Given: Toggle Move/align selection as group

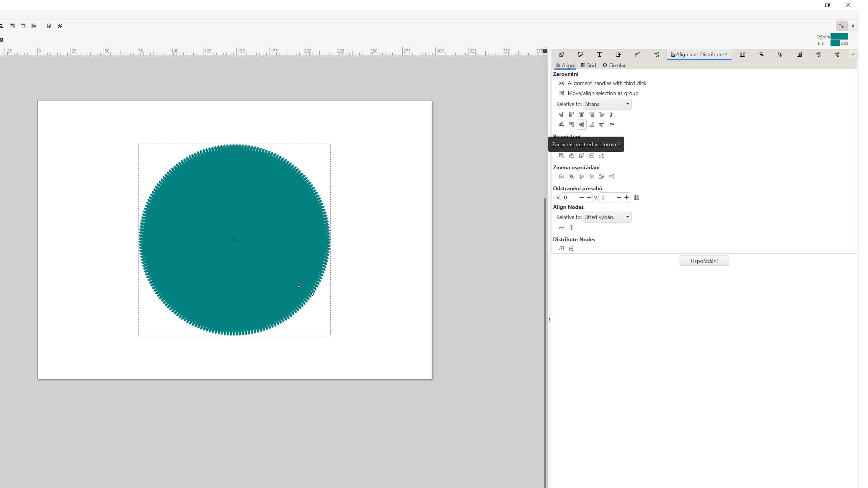Looking at the screenshot, I should click(x=562, y=93).
